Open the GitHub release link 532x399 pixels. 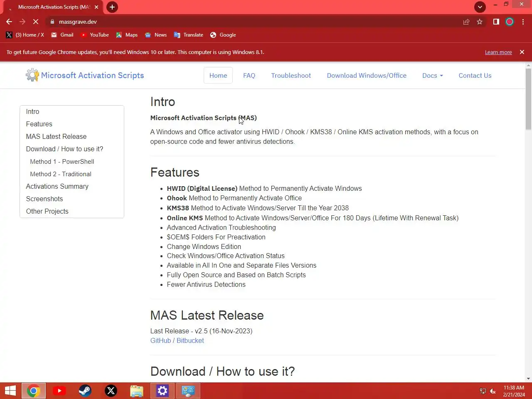(x=160, y=340)
